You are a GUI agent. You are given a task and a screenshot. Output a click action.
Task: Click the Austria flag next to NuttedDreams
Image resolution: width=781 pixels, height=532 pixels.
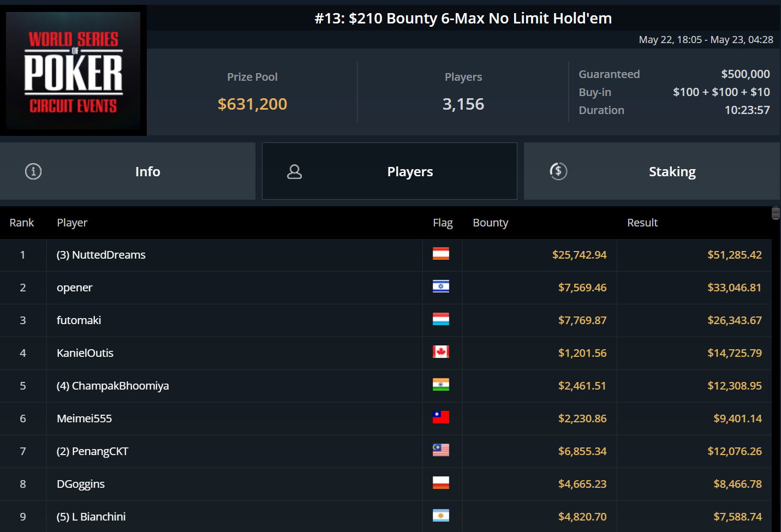click(441, 254)
